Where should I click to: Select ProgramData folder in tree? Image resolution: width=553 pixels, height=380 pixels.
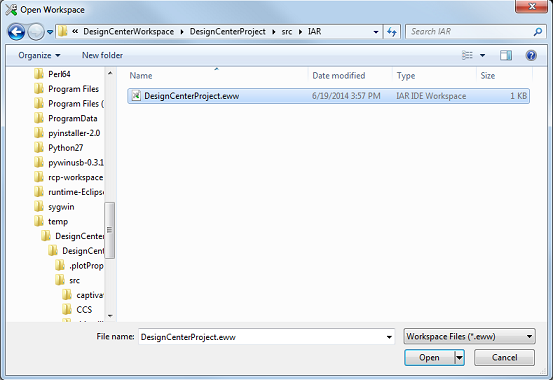[73, 119]
